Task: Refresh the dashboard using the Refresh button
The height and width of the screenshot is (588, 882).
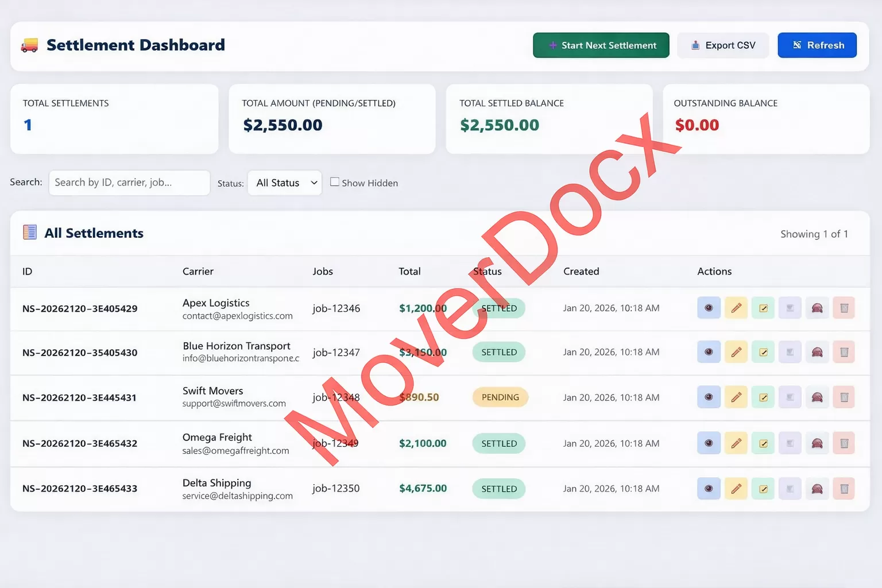Action: [x=817, y=45]
